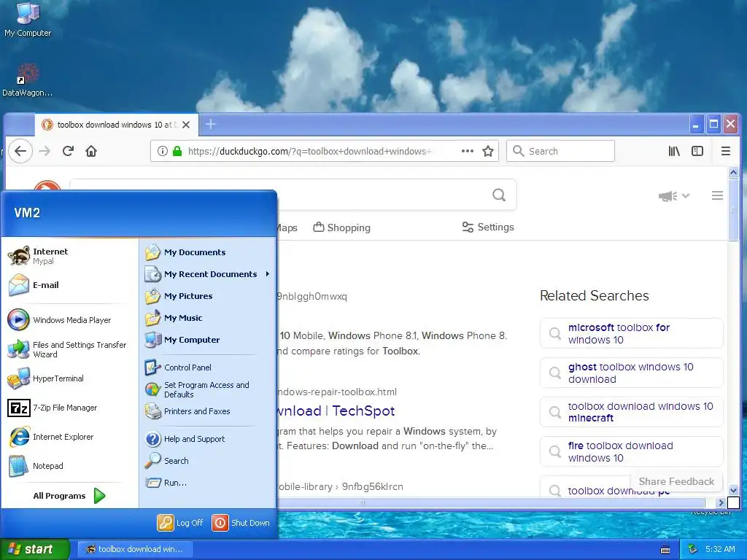Show site information icon in address bar

click(x=163, y=151)
